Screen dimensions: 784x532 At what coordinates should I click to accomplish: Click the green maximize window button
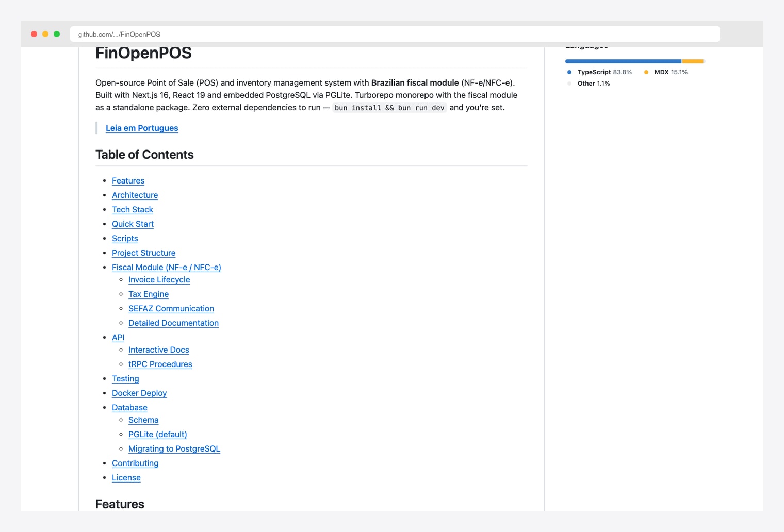pyautogui.click(x=57, y=34)
